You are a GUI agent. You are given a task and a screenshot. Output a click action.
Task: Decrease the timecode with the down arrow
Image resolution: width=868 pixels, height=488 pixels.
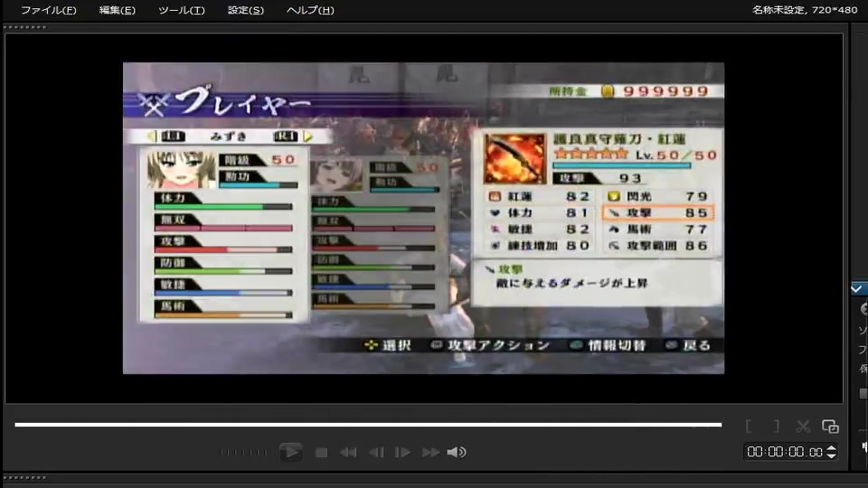click(831, 455)
